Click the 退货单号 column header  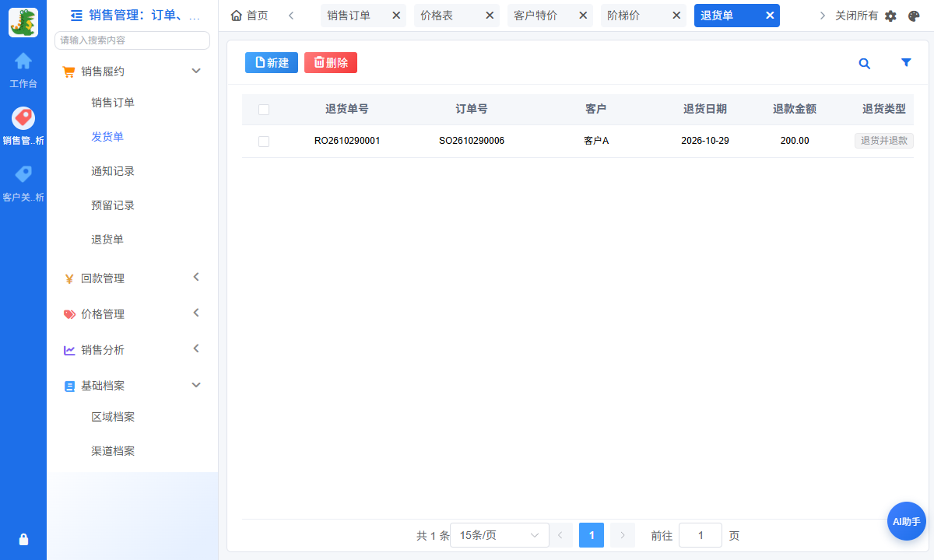347,110
